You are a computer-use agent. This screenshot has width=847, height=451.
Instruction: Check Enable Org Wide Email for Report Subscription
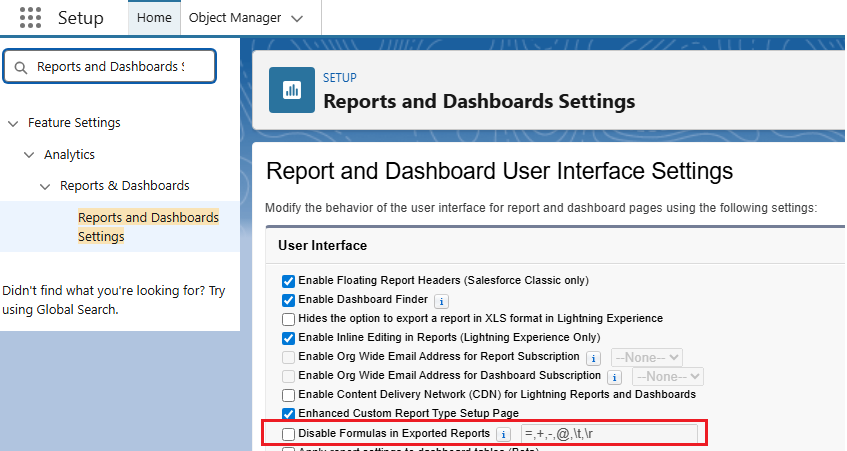tap(288, 357)
